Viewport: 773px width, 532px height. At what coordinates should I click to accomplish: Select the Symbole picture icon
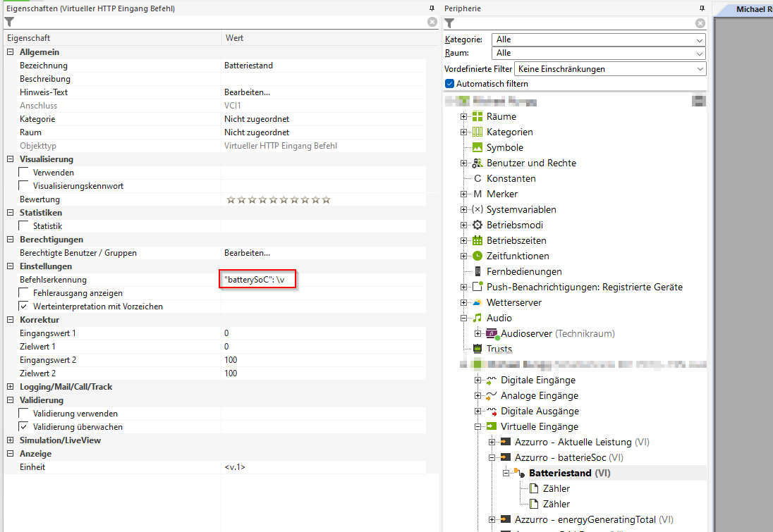[477, 148]
